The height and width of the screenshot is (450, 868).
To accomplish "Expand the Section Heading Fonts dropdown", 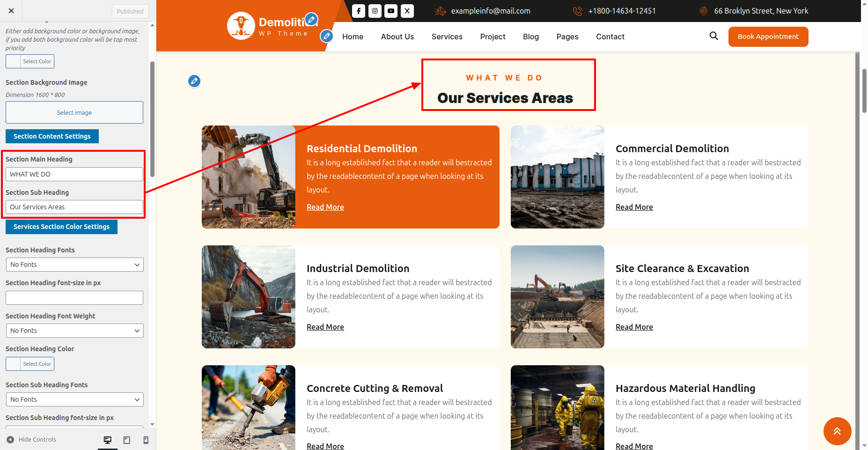I will [74, 265].
